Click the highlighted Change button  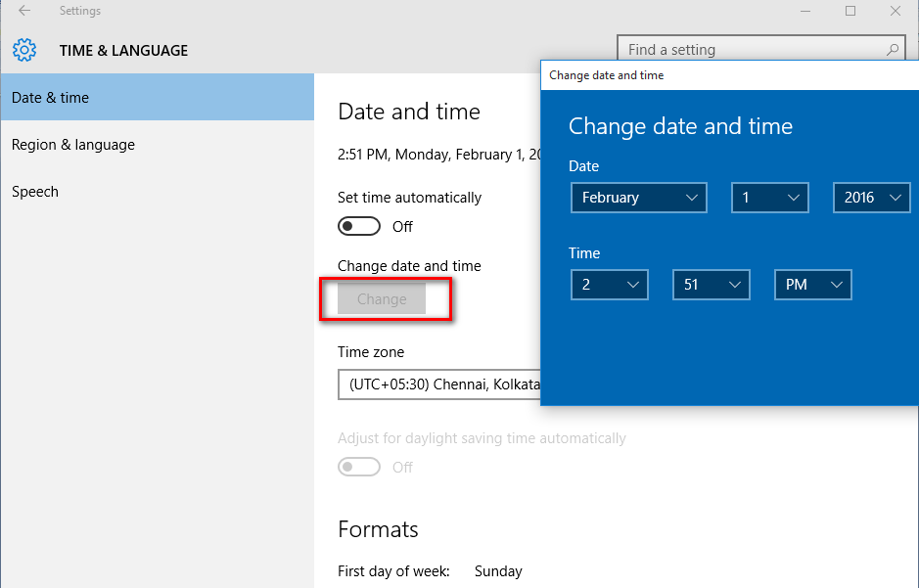382,298
